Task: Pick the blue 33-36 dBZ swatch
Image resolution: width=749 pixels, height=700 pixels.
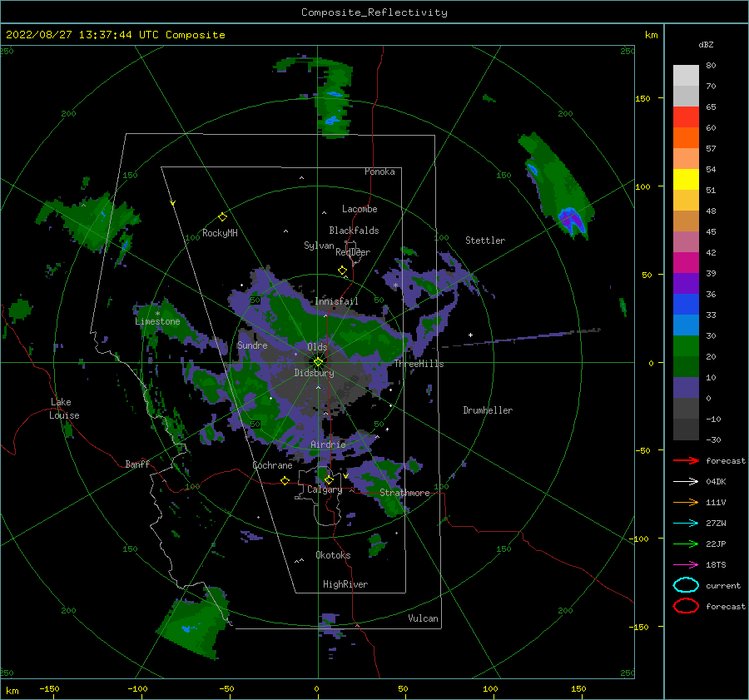Action: 686,305
